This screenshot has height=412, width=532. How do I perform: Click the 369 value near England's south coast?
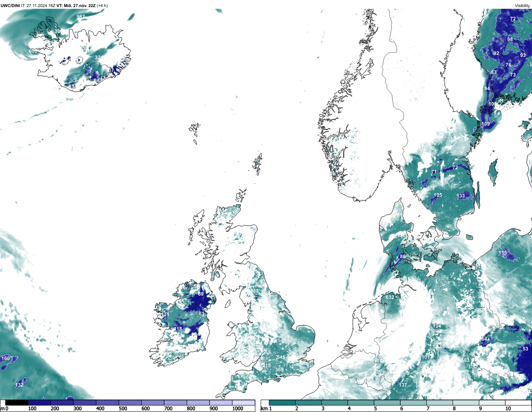(279, 370)
